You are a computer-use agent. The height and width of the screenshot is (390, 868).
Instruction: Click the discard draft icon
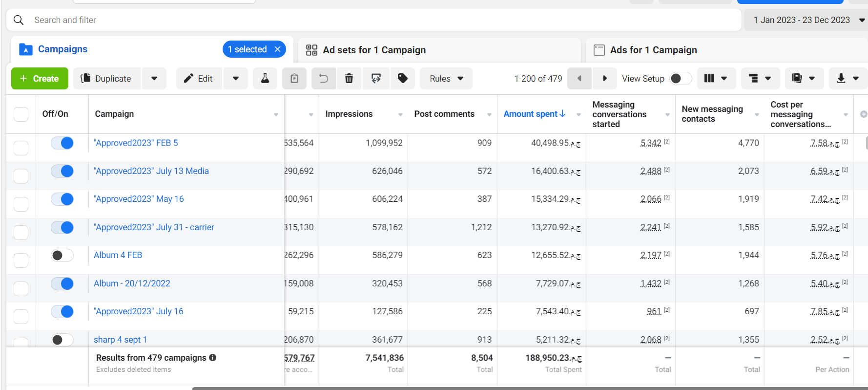tap(376, 78)
